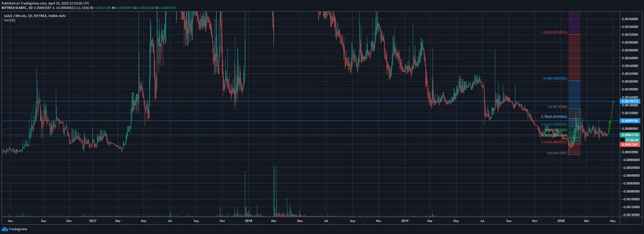This screenshot has width=644, height=234.
Task: Select the 0(0.00012555) Fibonacci level label
Action: click(x=557, y=152)
